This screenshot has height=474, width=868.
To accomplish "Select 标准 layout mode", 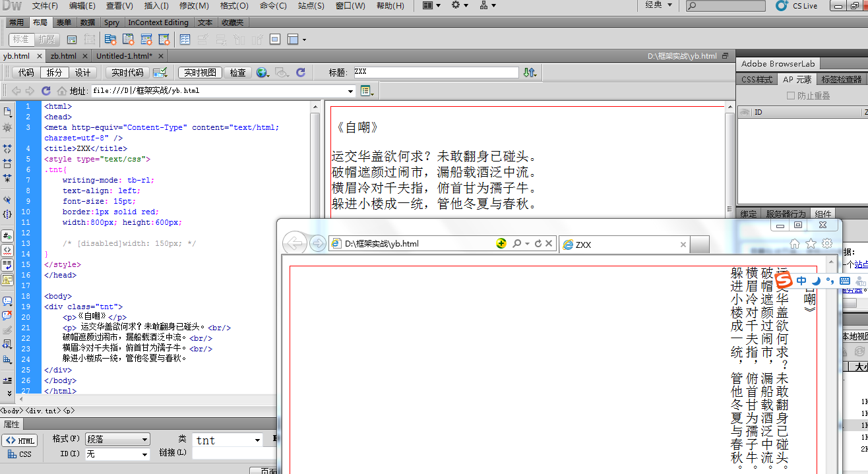I will [20, 40].
